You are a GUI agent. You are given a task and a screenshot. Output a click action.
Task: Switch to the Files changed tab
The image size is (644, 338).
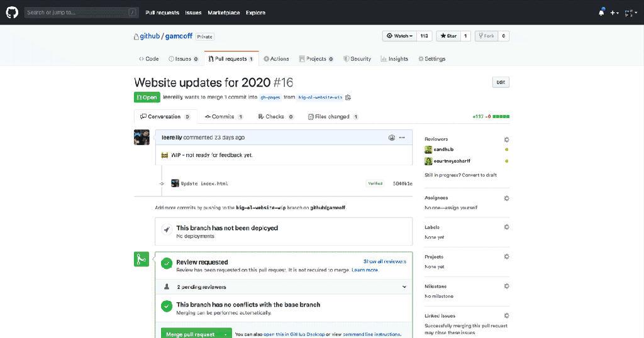point(333,117)
